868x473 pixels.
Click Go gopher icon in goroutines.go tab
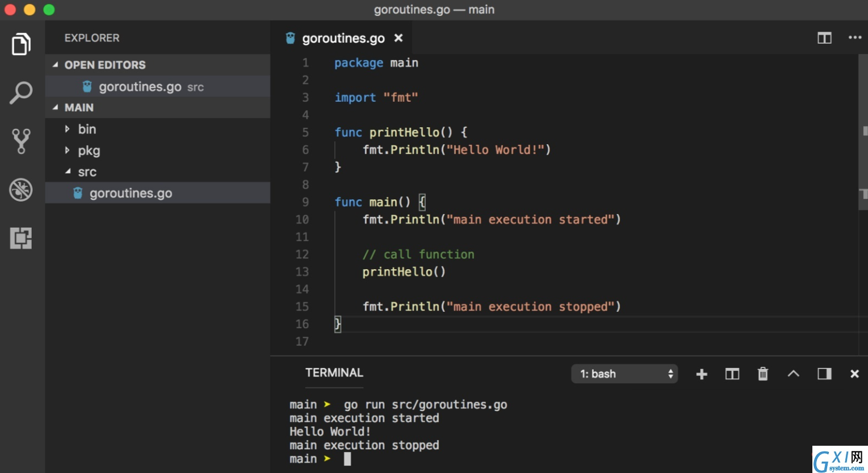(291, 38)
